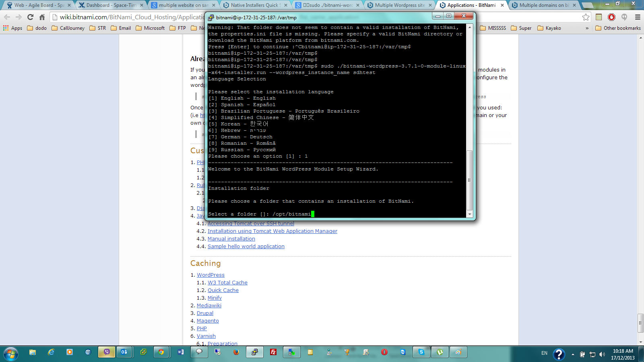Switch to the Web - Agile Board tab
Screen dimensions: 644x362
(x=39, y=5)
